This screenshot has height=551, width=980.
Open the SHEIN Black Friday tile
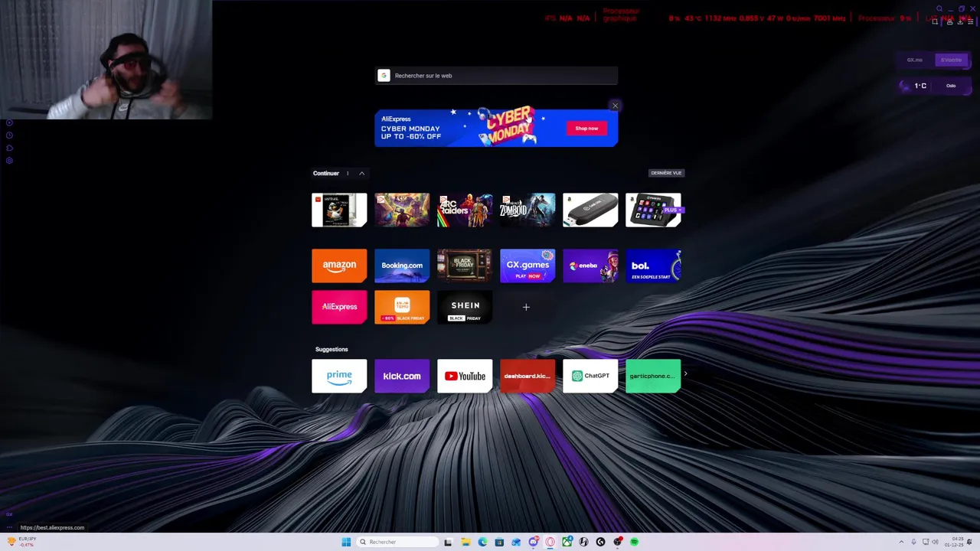[465, 307]
